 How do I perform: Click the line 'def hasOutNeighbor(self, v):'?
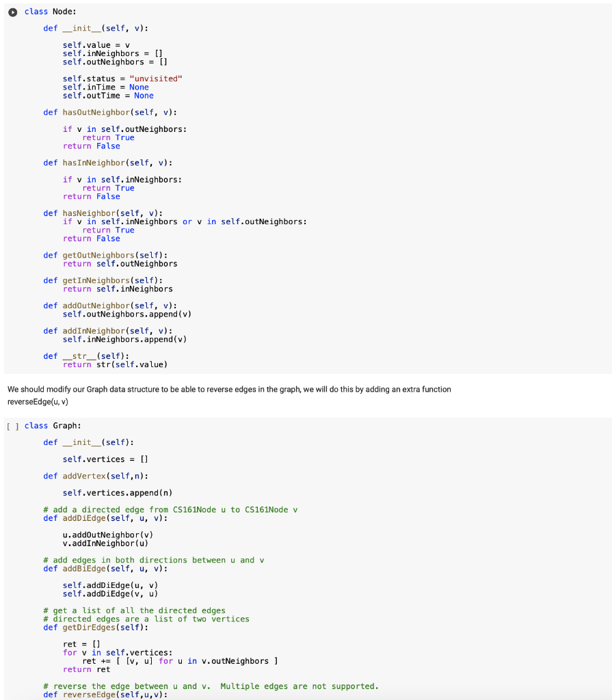(x=110, y=113)
